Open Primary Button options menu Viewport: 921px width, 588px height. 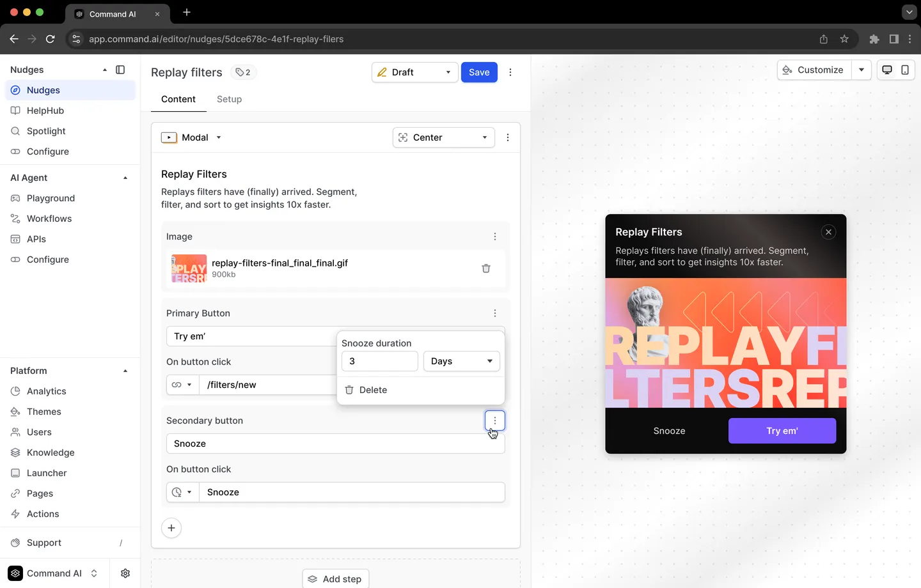pos(494,313)
